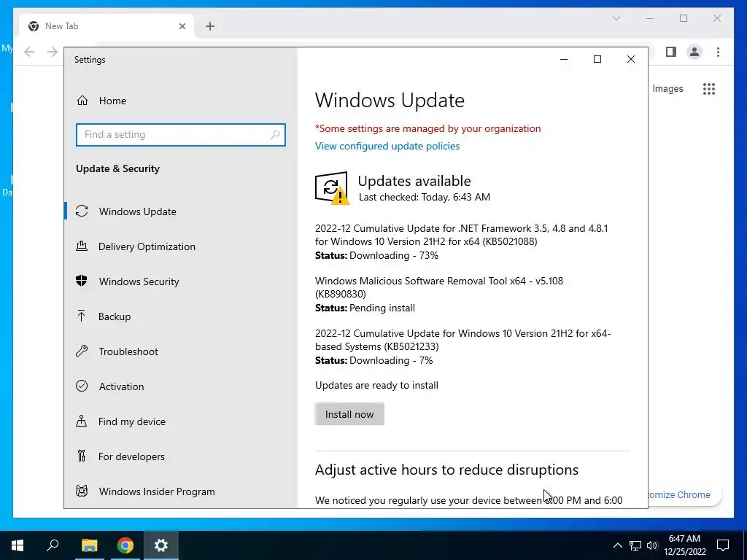747x560 pixels.
Task: Click the Troubleshoot wrench icon
Action: (x=82, y=351)
